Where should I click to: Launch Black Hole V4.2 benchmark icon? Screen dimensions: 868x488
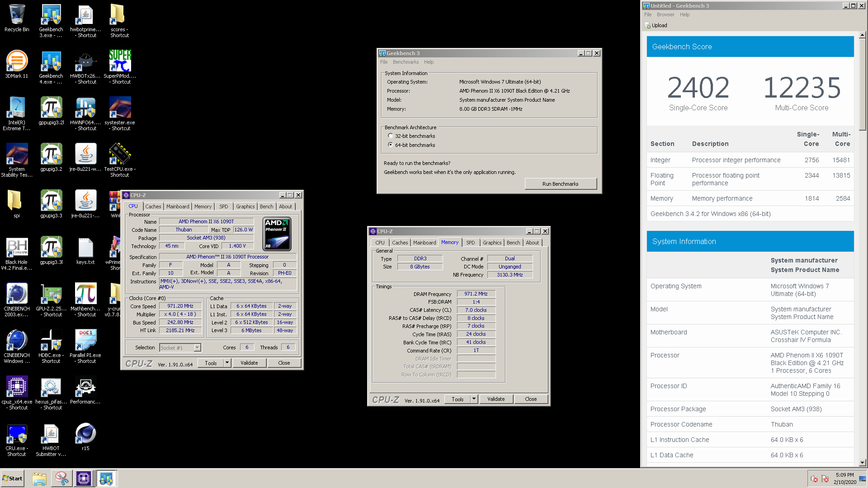coord(17,253)
